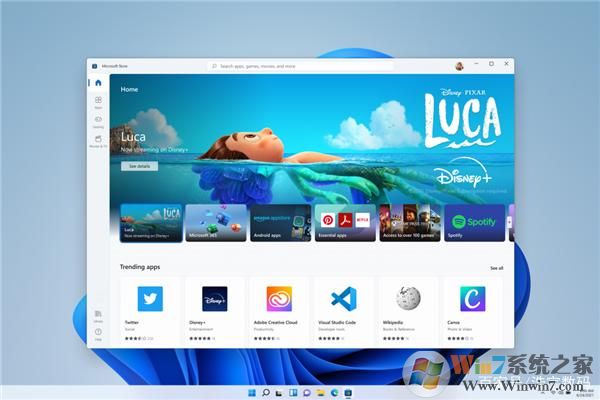Open the Wikipedia globe app icon
600x400 pixels.
pos(408,298)
